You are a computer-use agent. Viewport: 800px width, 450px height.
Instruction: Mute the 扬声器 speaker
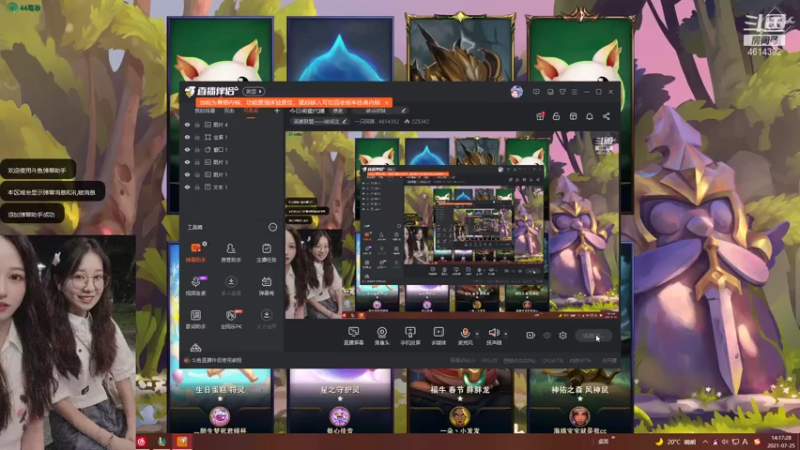click(494, 336)
